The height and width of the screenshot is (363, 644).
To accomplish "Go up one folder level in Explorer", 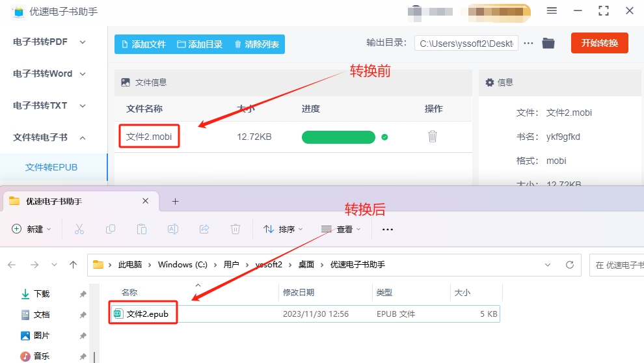I will (73, 265).
